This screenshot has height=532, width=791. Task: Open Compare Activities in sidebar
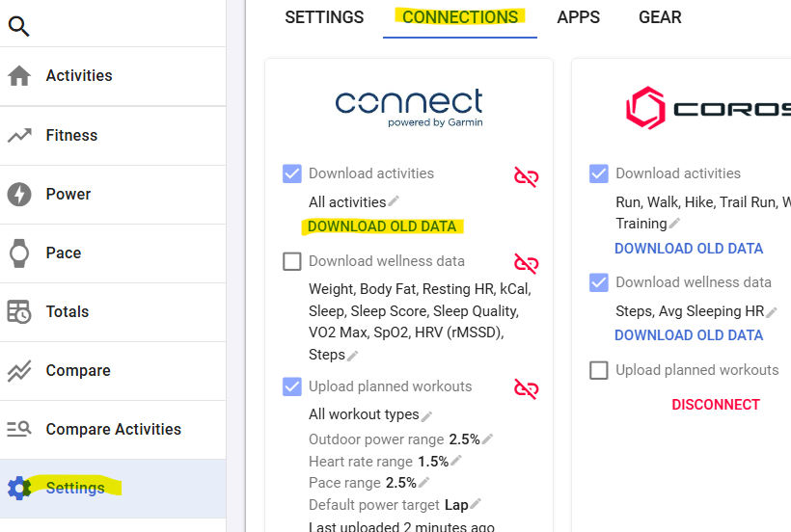pos(113,430)
